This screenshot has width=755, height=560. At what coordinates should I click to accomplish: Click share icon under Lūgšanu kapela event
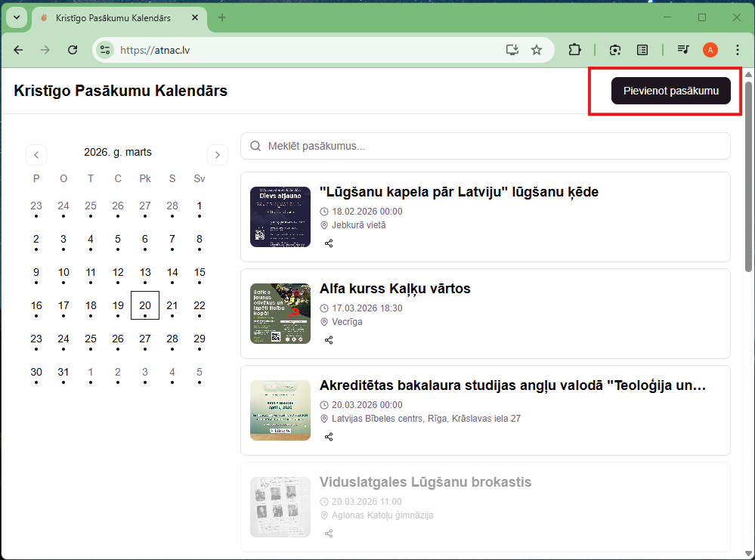pos(329,243)
